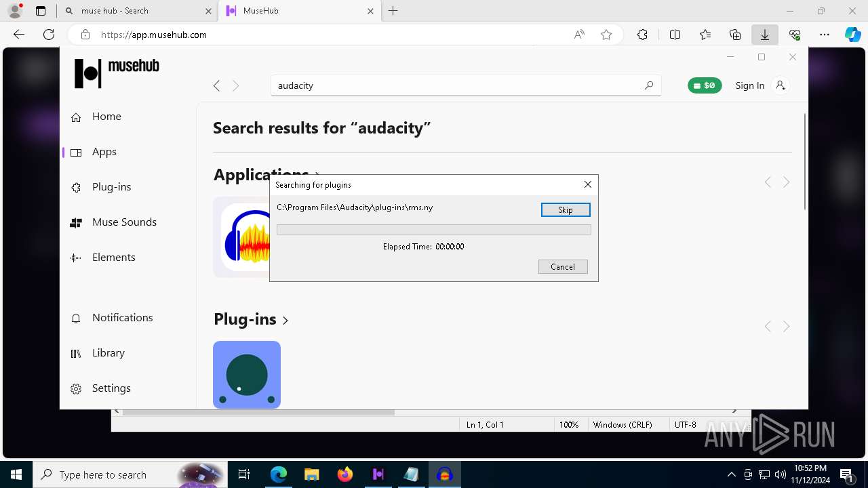The image size is (868, 488).
Task: Open Firefox from the taskbar
Action: [345, 474]
